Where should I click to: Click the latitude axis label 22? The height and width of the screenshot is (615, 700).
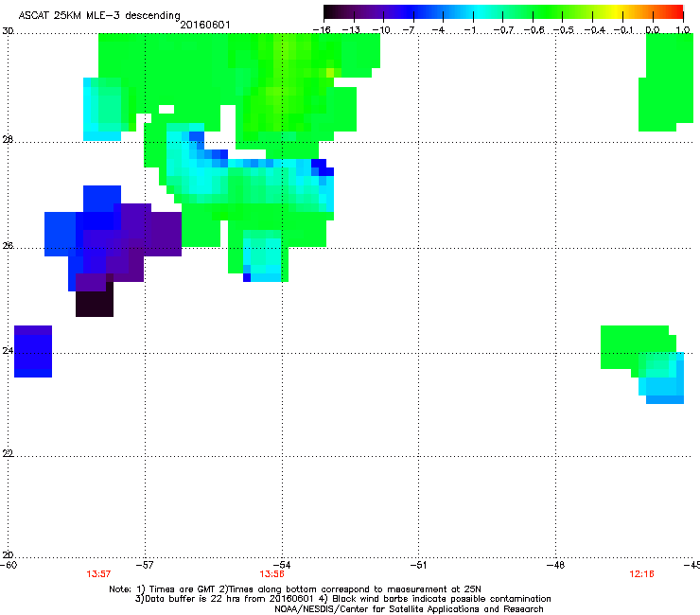tap(8, 453)
